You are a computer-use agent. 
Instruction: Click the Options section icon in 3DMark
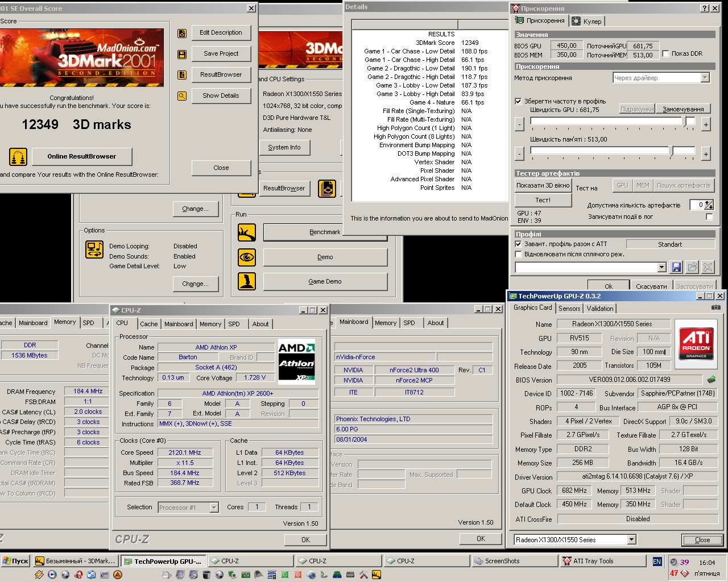(94, 250)
